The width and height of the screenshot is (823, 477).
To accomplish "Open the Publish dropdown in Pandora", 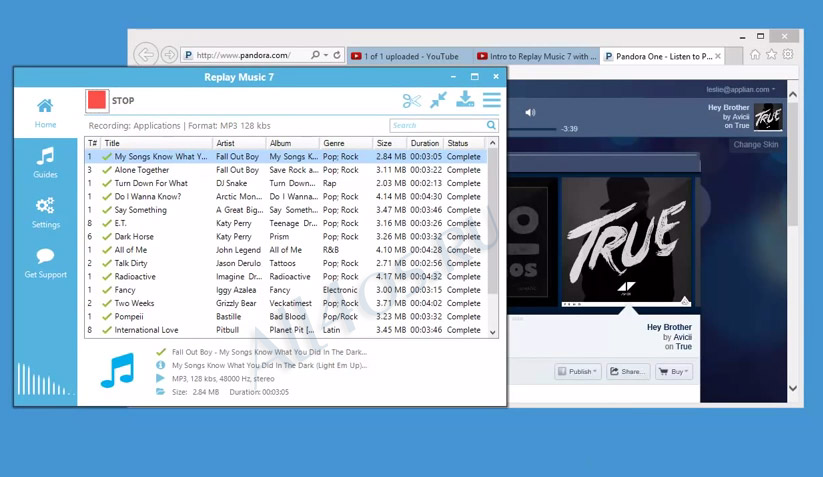I will click(x=577, y=372).
